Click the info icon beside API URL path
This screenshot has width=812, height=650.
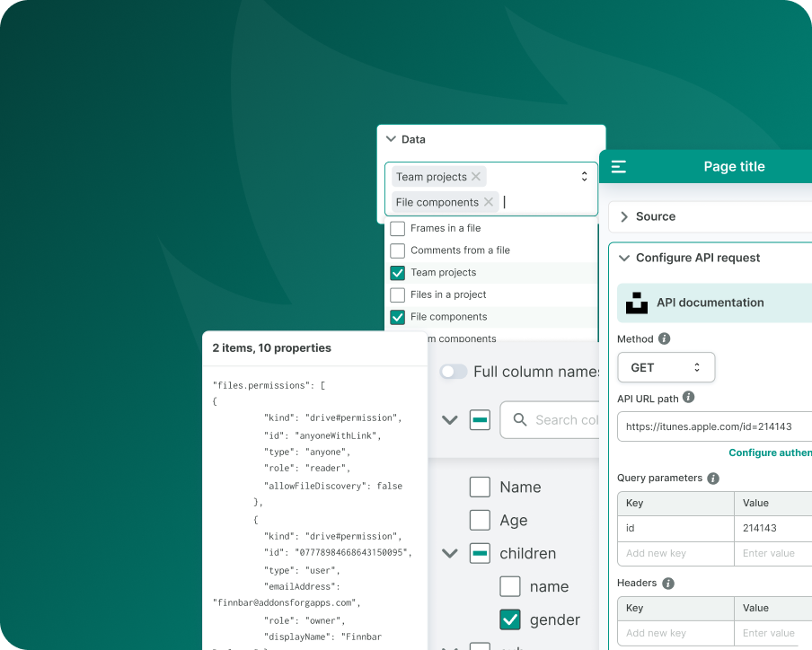pos(688,397)
